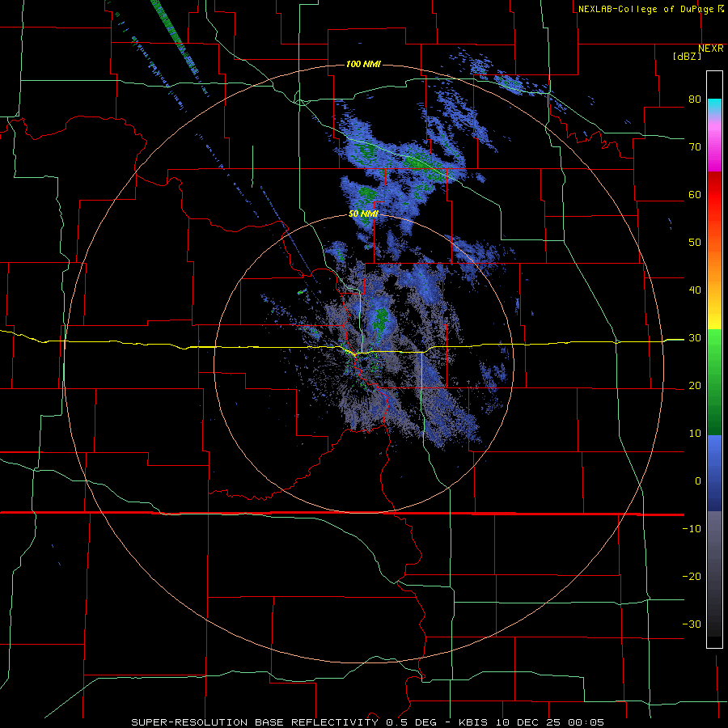Click the 20 value on dBZ scale
Viewport: 728px width, 728px height.
click(695, 386)
